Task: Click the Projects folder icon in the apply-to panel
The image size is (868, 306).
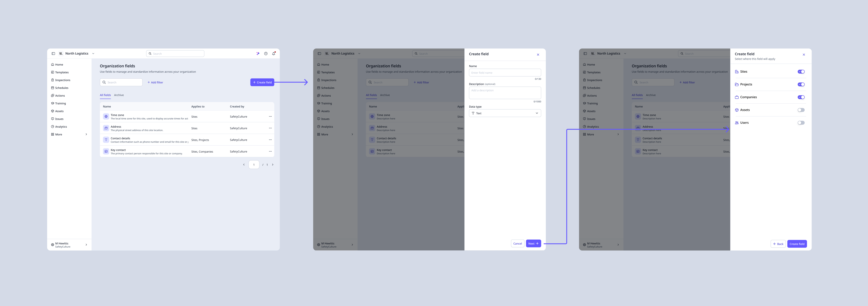Action: [x=737, y=84]
